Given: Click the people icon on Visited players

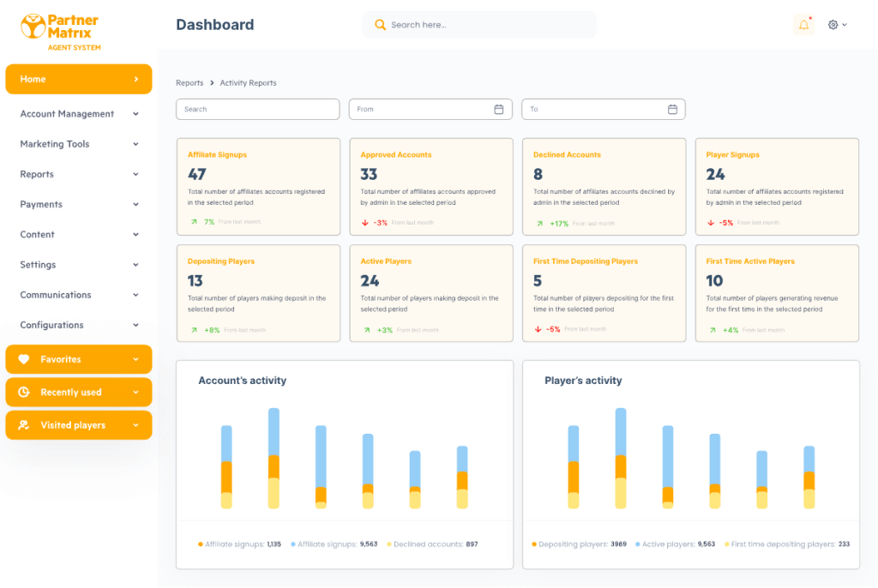Looking at the screenshot, I should point(23,425).
